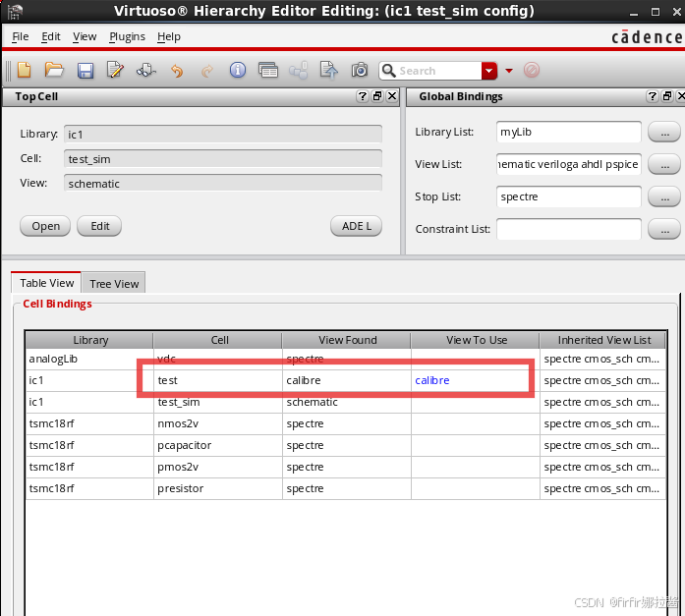Open a configuration with the folder icon
Viewport: 685px width, 616px height.
click(x=54, y=70)
